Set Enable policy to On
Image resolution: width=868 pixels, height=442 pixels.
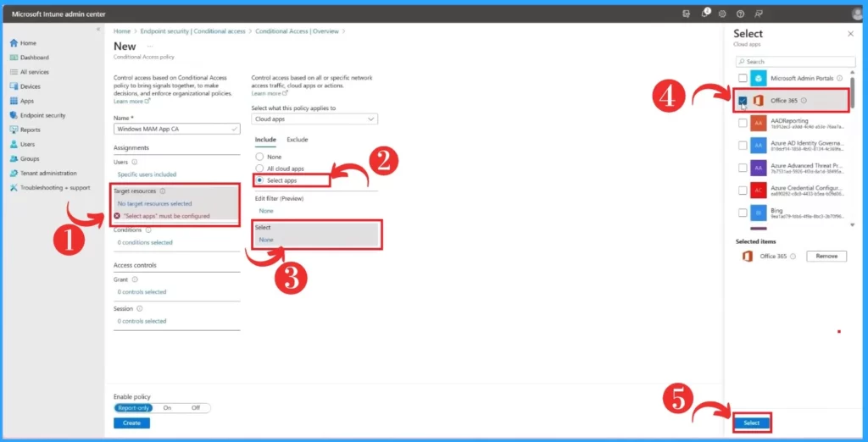167,407
